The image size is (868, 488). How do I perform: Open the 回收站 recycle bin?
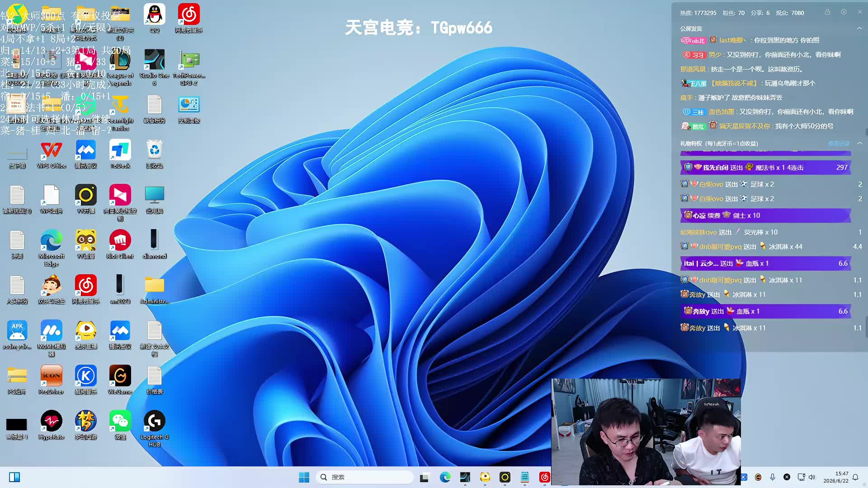154,154
